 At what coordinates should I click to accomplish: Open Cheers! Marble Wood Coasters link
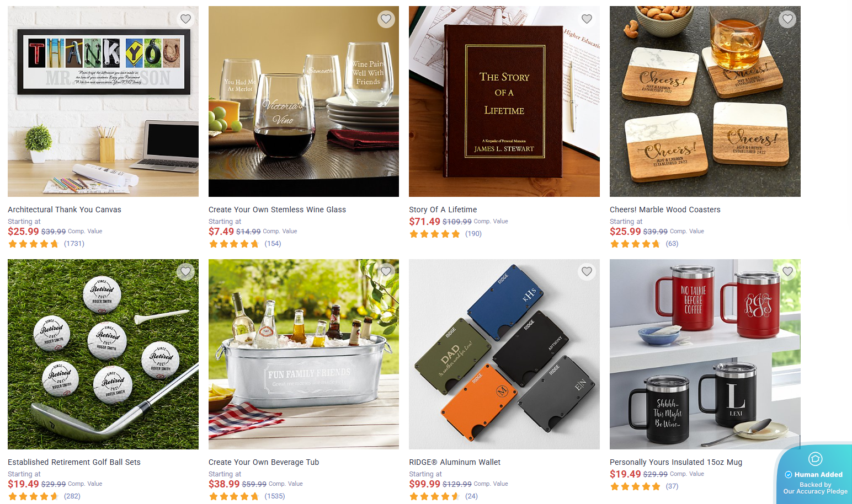[x=665, y=210]
